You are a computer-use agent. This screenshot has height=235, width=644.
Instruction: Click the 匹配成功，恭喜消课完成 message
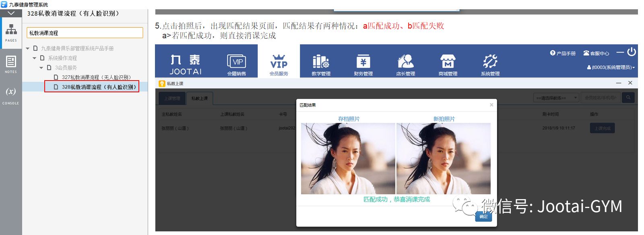tap(396, 199)
